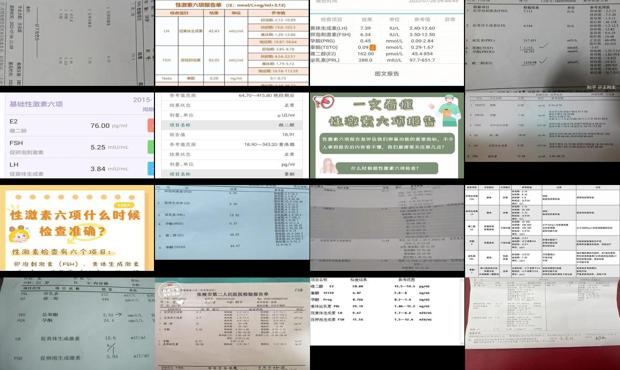The width and height of the screenshot is (620, 370).
Task: Open the 基础性激素六项 2015 result image
Action: pos(77,136)
